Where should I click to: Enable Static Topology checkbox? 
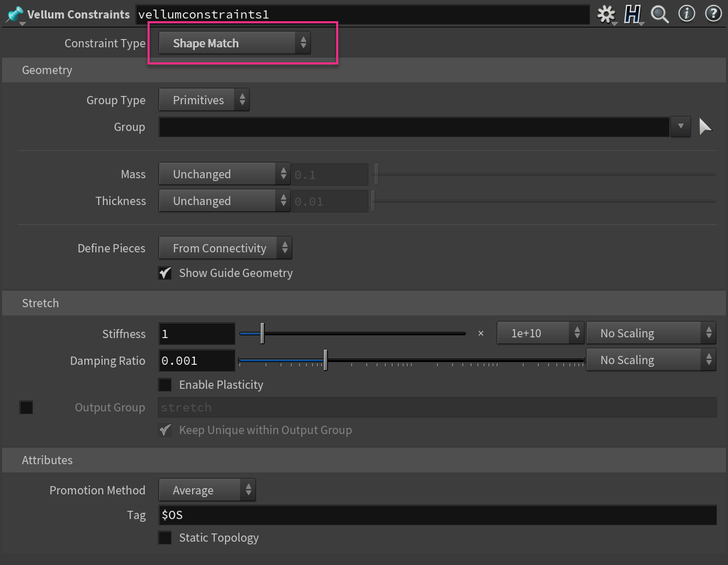(x=165, y=538)
